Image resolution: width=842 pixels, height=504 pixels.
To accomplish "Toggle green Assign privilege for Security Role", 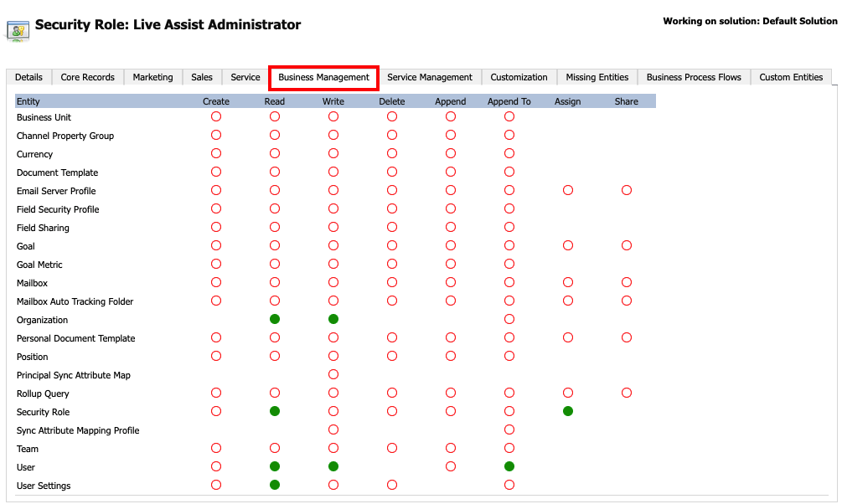I will pos(568,412).
